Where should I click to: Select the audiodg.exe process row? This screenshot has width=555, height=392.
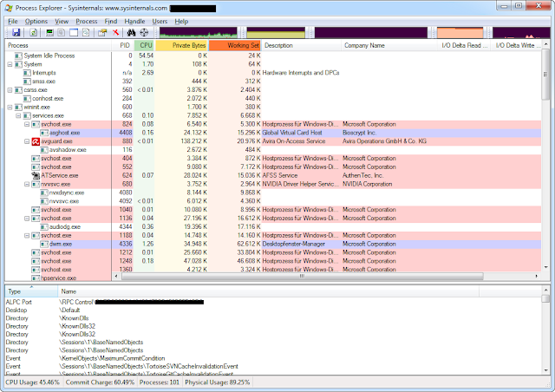pyautogui.click(x=273, y=227)
